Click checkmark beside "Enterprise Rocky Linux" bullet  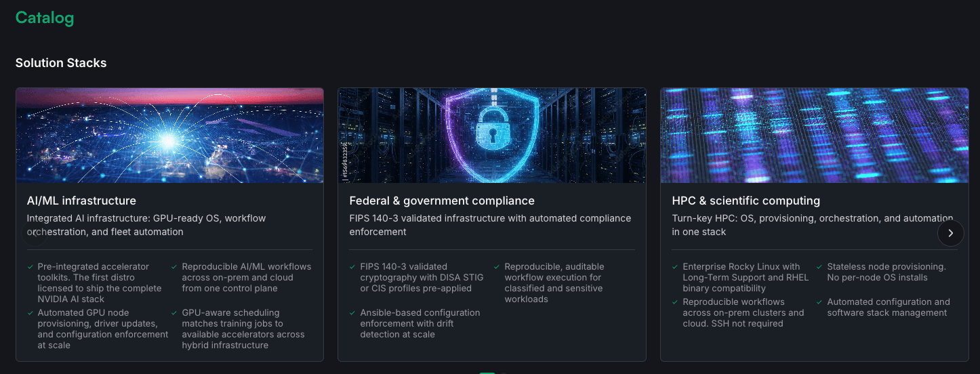coord(676,267)
